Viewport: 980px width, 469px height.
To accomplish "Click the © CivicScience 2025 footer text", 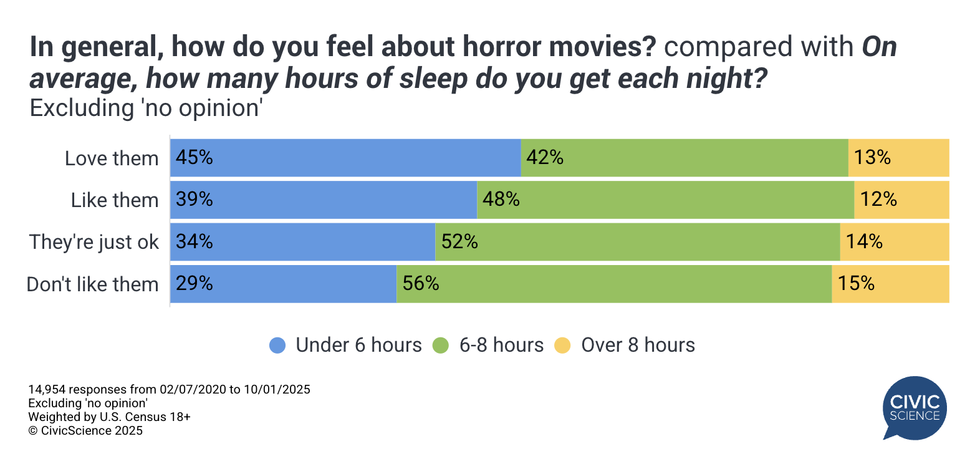I will click(x=85, y=431).
